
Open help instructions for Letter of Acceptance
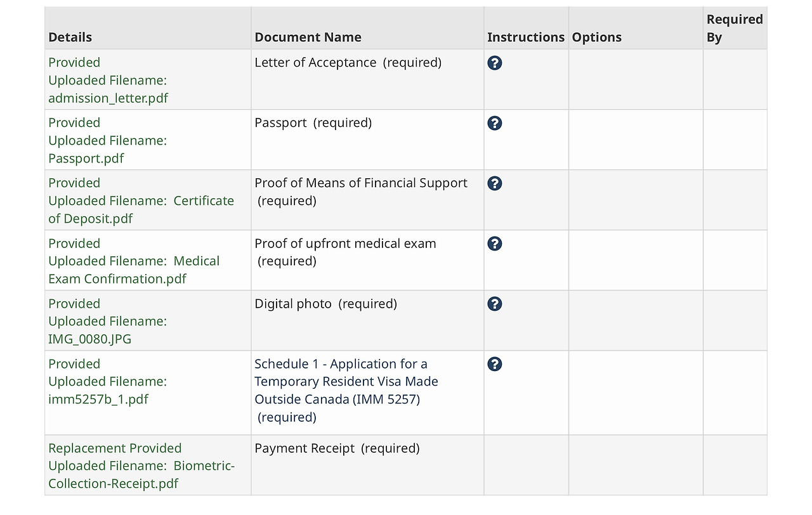[x=495, y=63]
